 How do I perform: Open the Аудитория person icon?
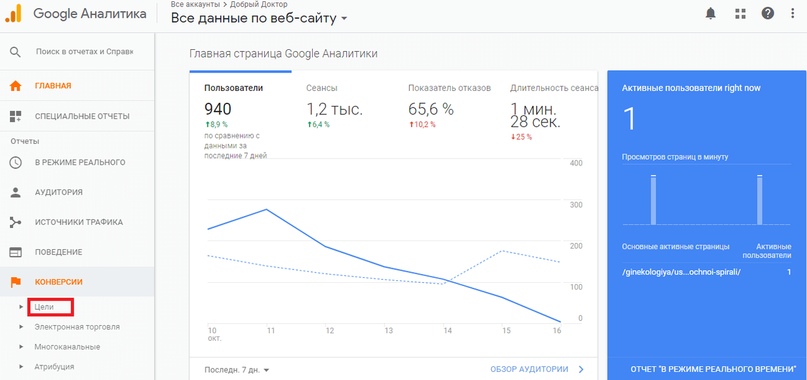point(15,192)
